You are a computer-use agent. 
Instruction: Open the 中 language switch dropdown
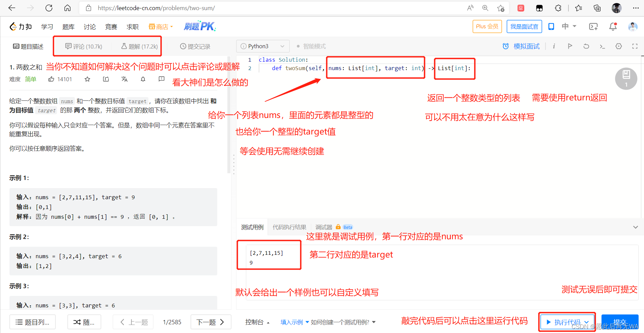coord(569,26)
